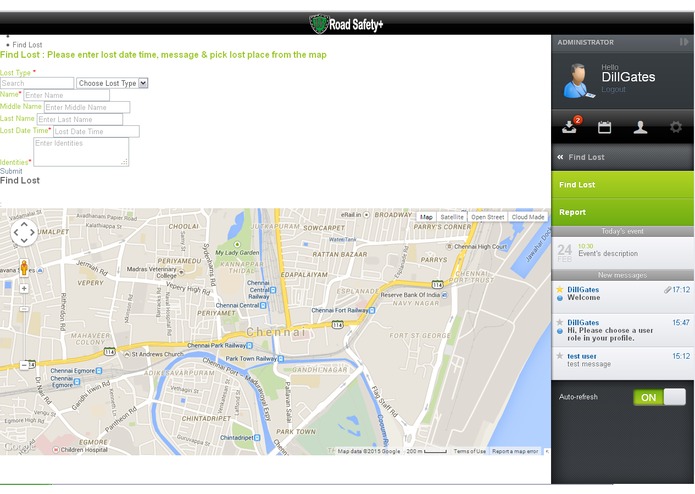Switch map to Open Street layer

[487, 217]
